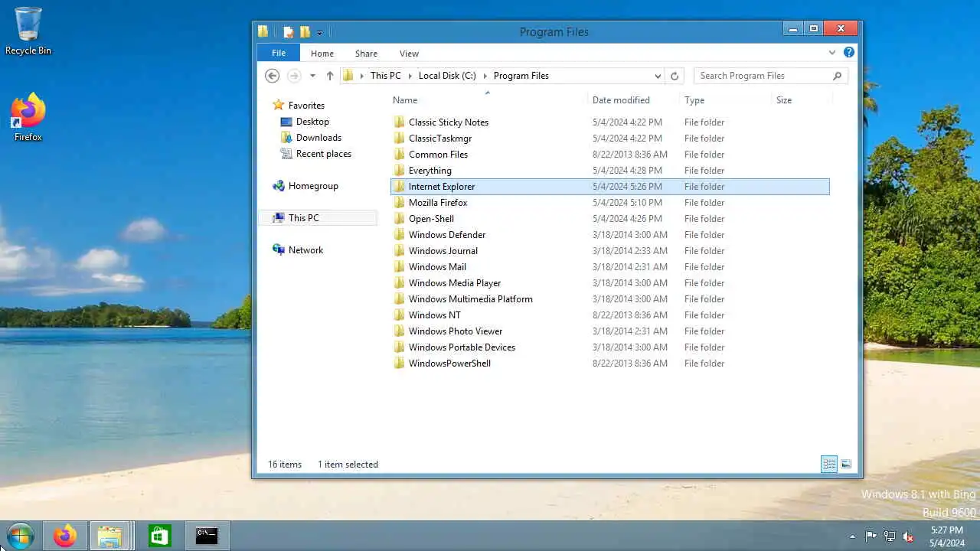Open the File ribbon tab

279,54
